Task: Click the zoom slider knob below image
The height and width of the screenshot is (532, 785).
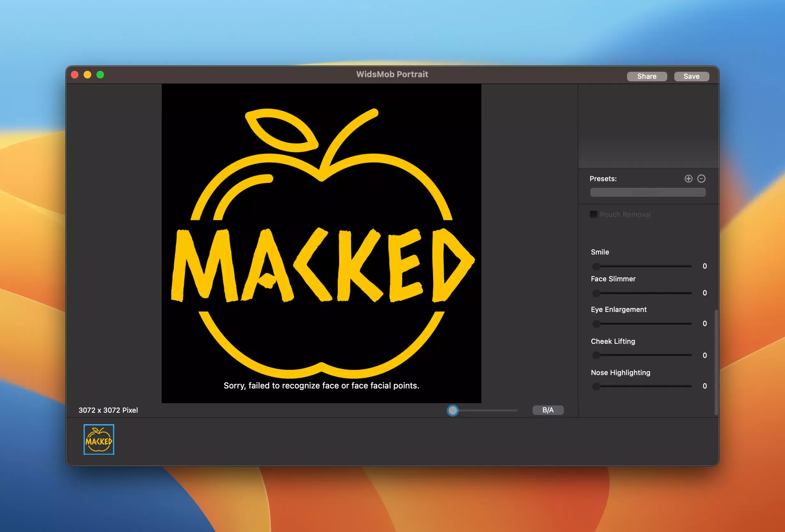Action: [x=452, y=410]
